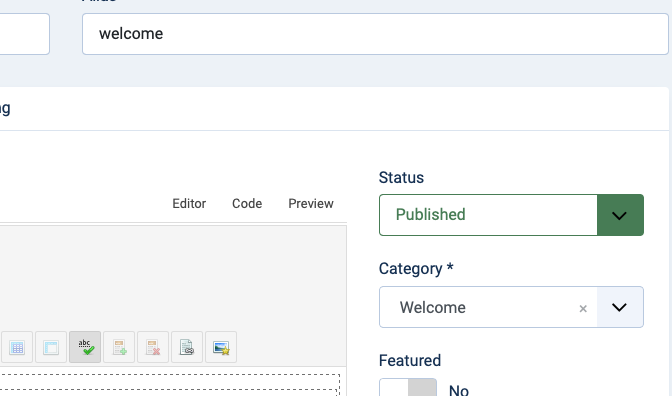Click the document icon with green plus
Image resolution: width=672 pixels, height=396 pixels.
click(x=119, y=347)
